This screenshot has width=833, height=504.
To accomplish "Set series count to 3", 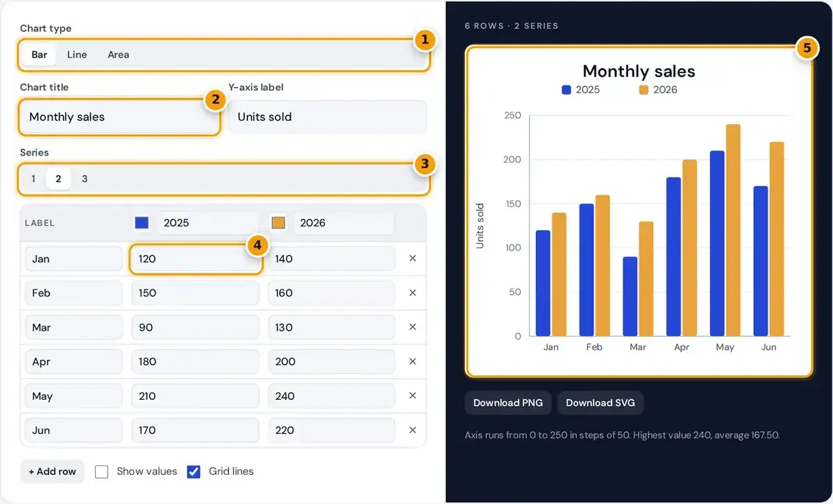I will (x=85, y=179).
